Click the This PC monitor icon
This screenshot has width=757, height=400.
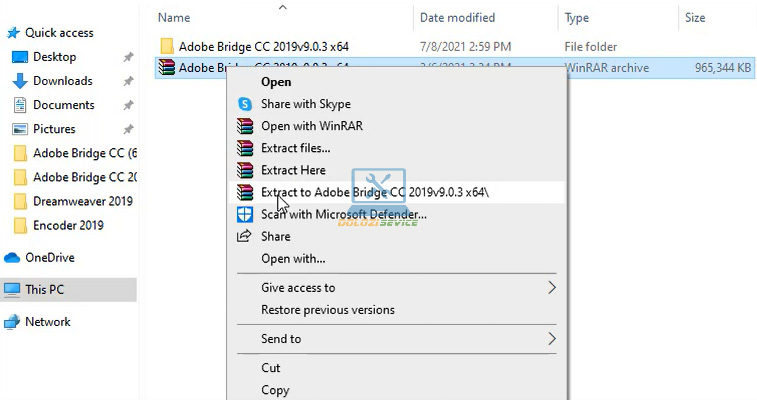12,289
